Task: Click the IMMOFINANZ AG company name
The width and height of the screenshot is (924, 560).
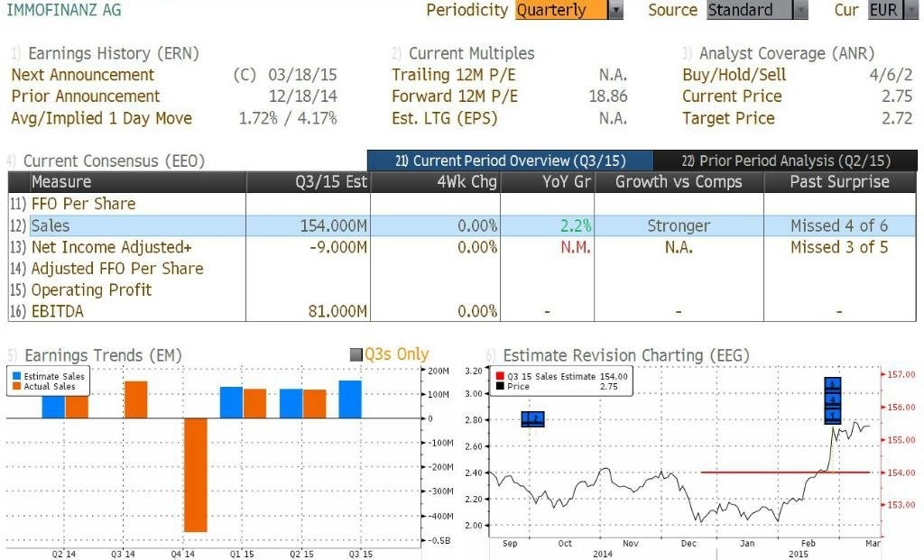Action: (64, 10)
